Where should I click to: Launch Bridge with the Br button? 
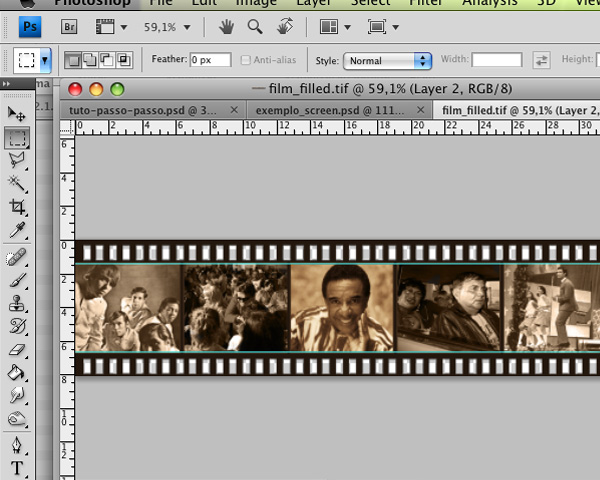(x=70, y=27)
